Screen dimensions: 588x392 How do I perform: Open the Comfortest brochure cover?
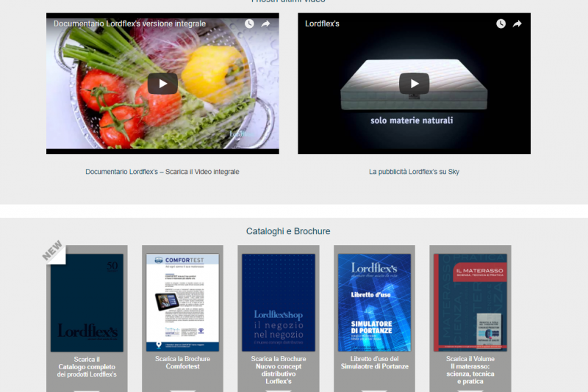[x=182, y=302]
